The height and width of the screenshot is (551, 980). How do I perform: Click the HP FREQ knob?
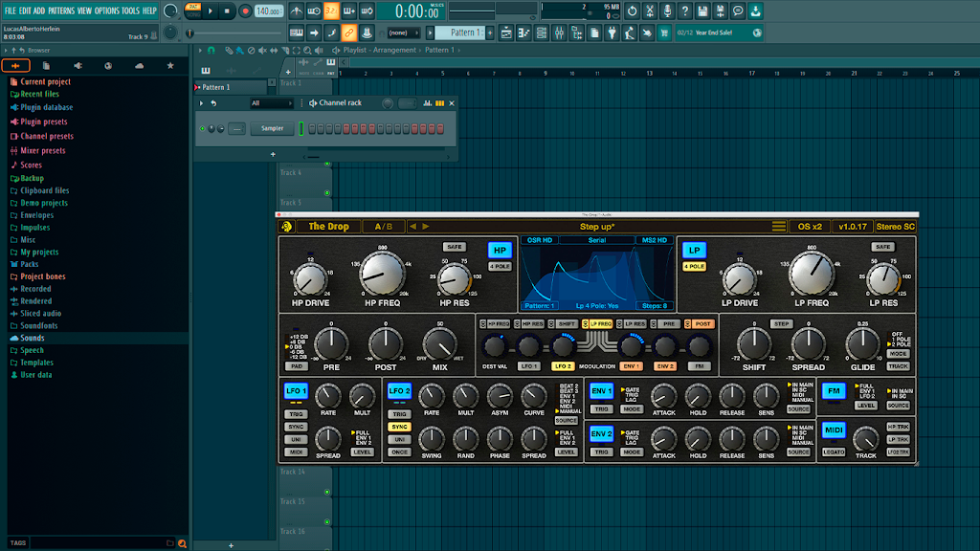[381, 275]
